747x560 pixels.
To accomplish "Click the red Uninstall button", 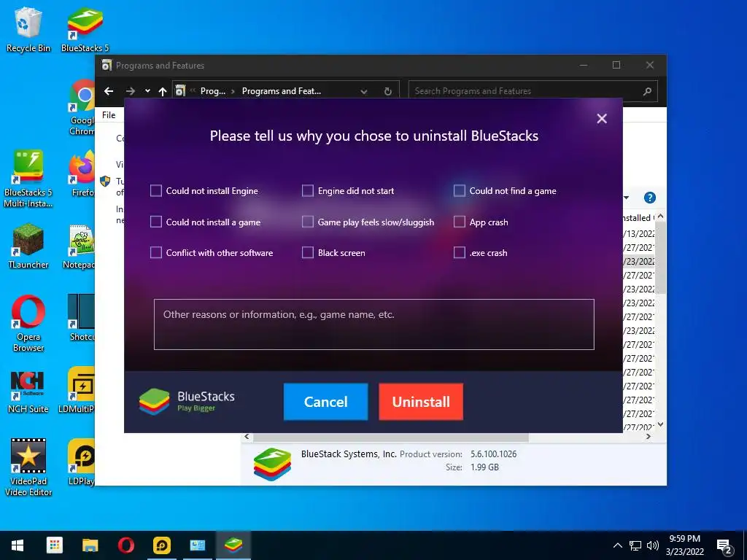I will tap(421, 402).
